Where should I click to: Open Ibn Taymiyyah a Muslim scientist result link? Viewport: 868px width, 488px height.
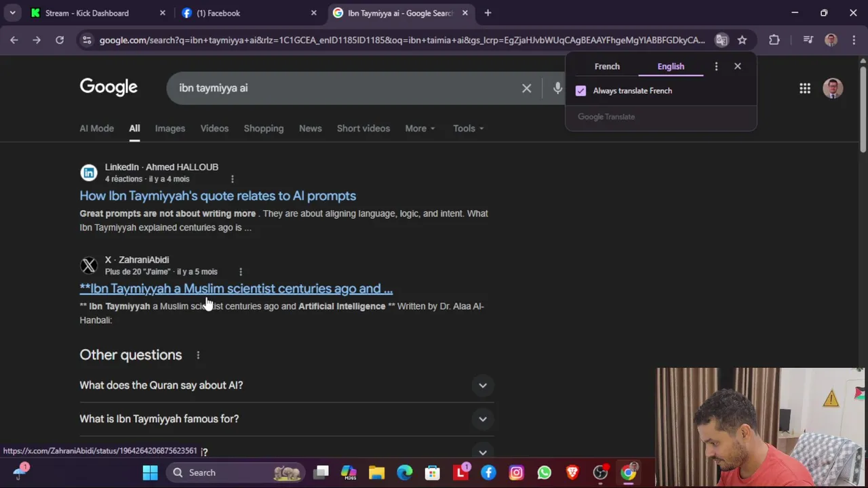(x=236, y=289)
